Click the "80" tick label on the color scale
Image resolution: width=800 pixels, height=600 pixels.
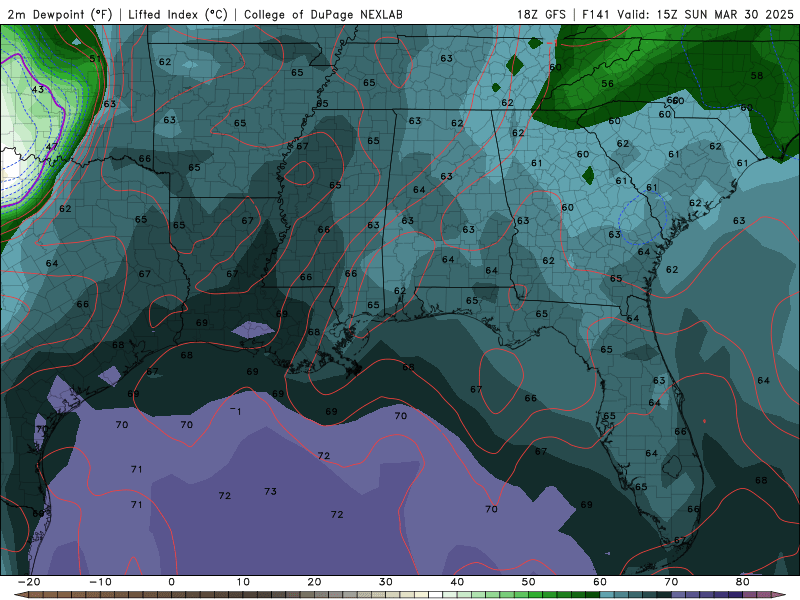(743, 582)
